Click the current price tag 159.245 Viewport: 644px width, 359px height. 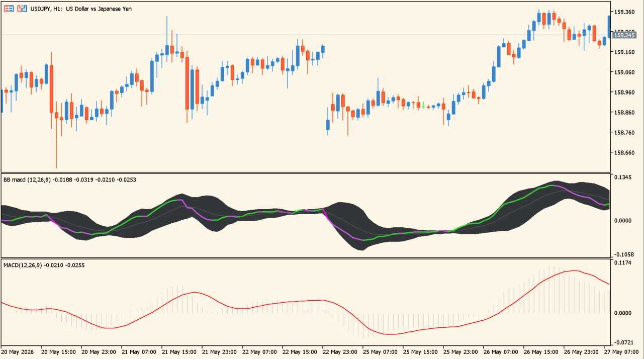(625, 35)
